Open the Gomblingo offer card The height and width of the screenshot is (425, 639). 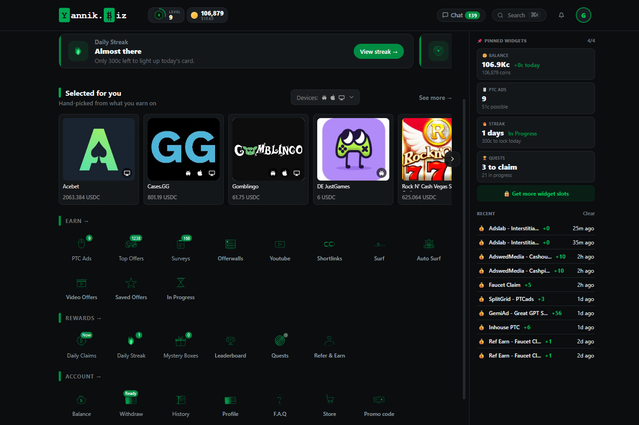pyautogui.click(x=268, y=159)
